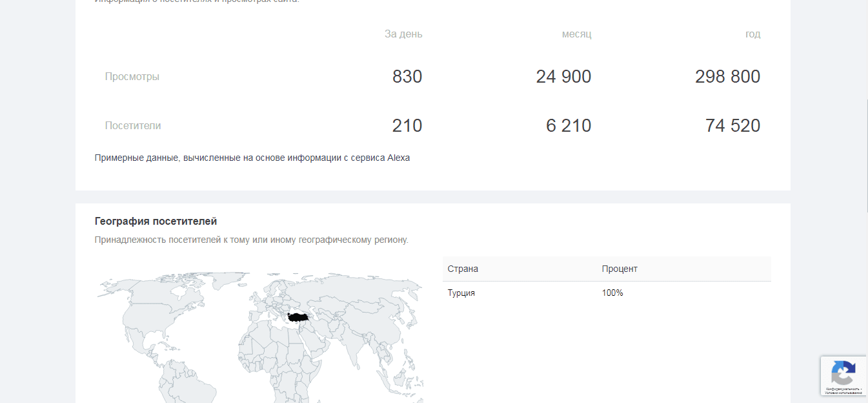Click the reCAPTCHA logo badge
This screenshot has height=403, width=868.
click(x=843, y=373)
